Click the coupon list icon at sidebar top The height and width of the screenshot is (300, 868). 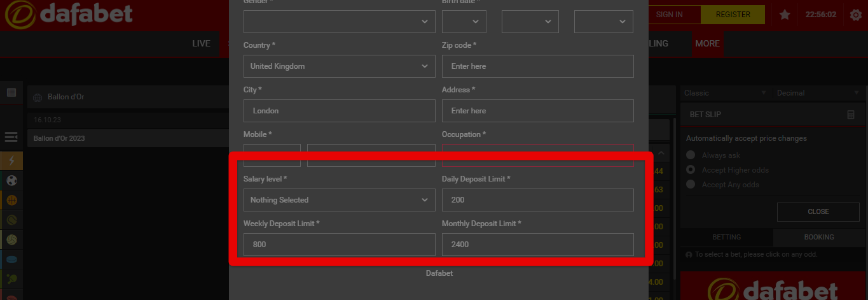click(11, 93)
